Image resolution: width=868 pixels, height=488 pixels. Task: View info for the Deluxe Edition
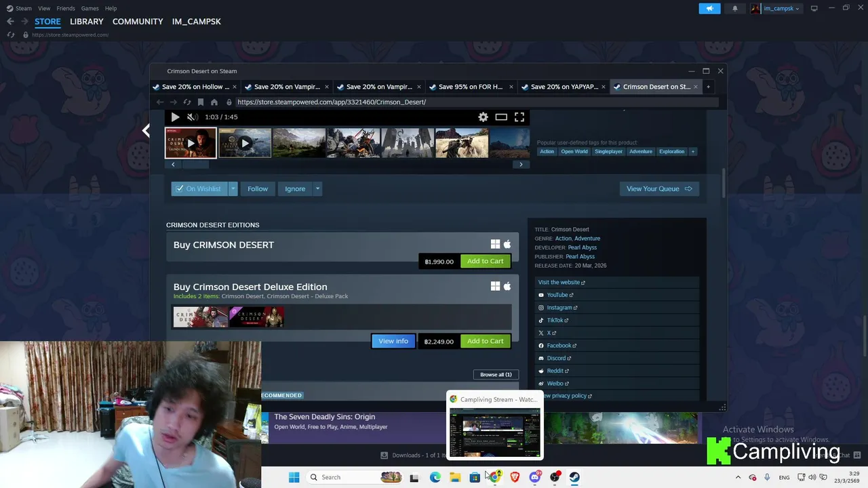tap(393, 341)
